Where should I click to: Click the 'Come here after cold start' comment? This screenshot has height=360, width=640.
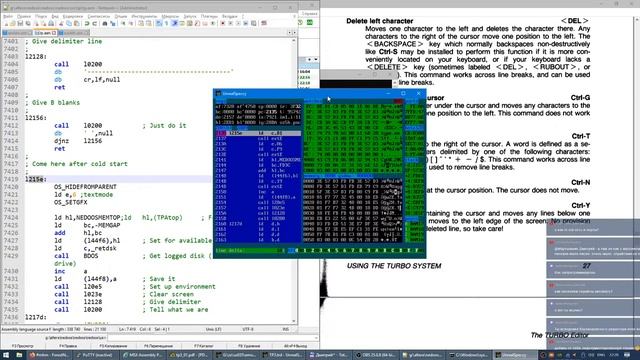tap(80, 164)
